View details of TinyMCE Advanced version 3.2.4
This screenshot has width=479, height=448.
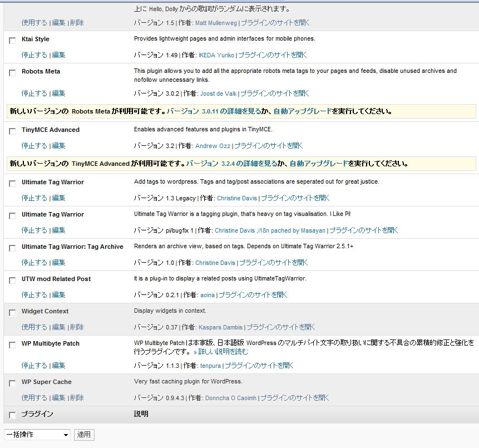coord(231,164)
